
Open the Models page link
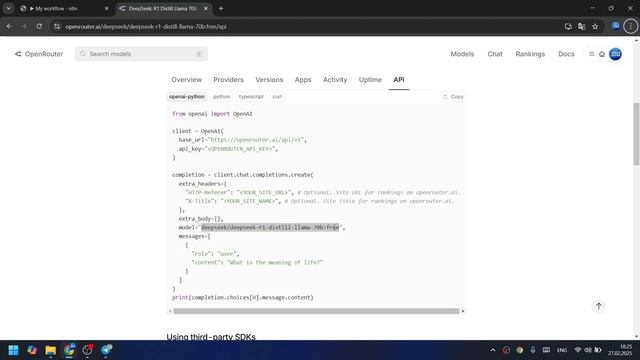(462, 54)
